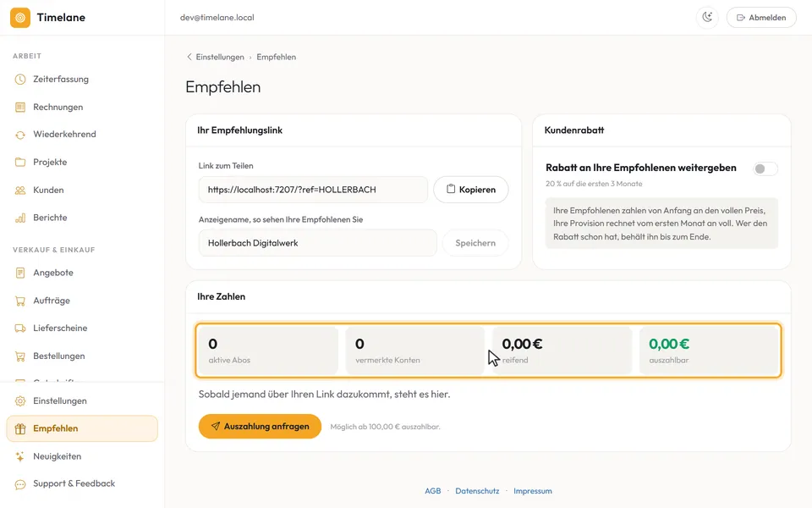The height and width of the screenshot is (508, 812).
Task: Toggle dark mode with the moon icon
Action: coord(707,18)
